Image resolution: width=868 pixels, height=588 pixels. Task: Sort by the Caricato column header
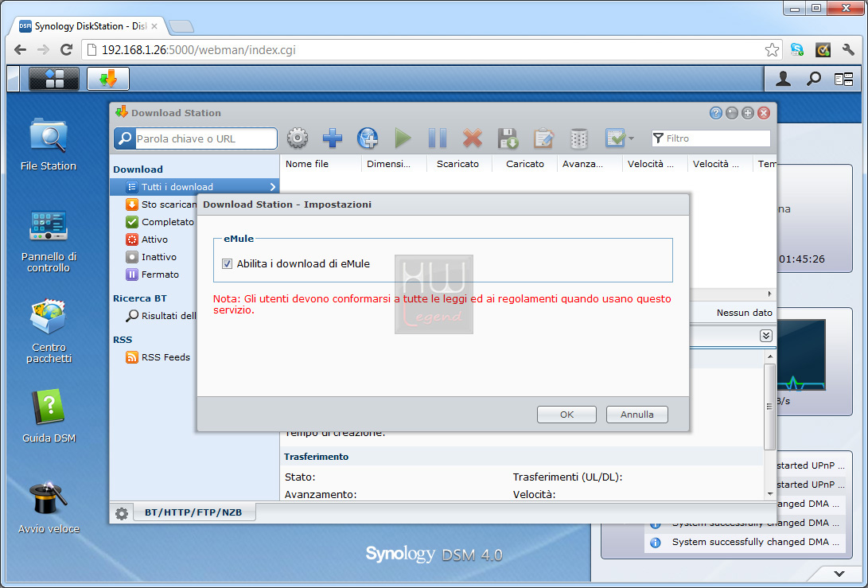coord(524,164)
